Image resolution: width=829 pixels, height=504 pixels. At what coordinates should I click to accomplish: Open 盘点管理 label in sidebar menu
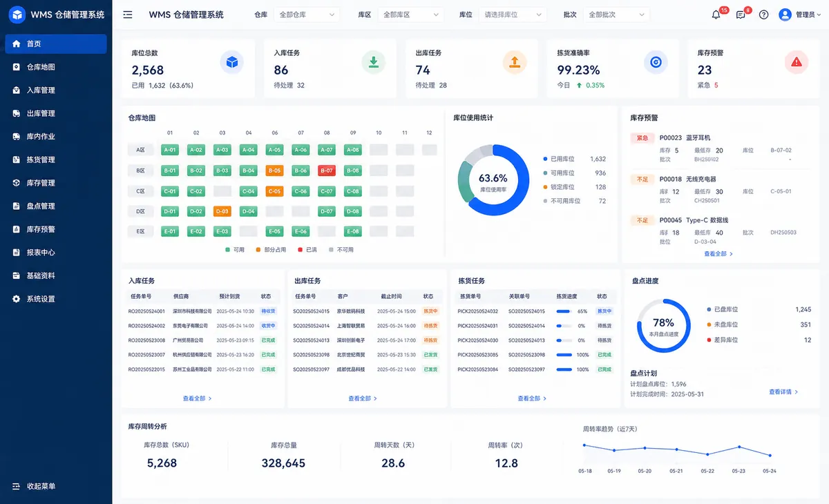tap(41, 206)
